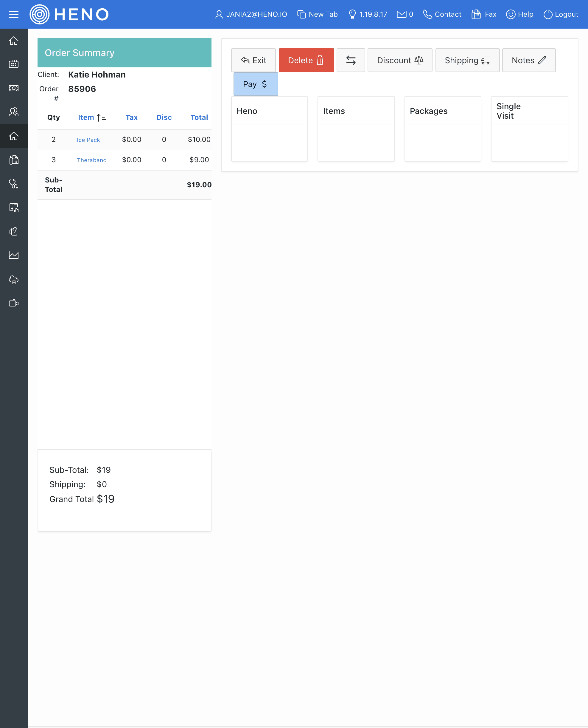Screen dimensions: 588x728
Task: Sort by the Tax column header
Action: point(131,117)
